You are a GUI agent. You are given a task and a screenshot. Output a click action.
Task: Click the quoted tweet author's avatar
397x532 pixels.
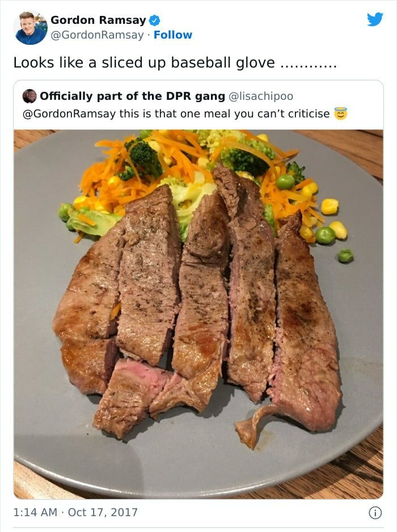tap(29, 96)
